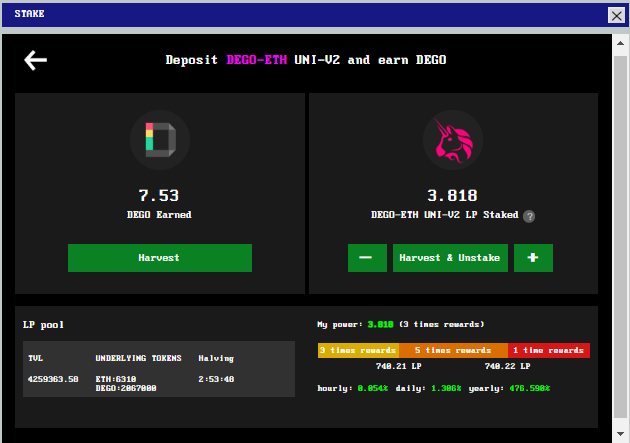This screenshot has width=630, height=443.
Task: Click the ETH:6310 underlying token value
Action: pos(116,379)
